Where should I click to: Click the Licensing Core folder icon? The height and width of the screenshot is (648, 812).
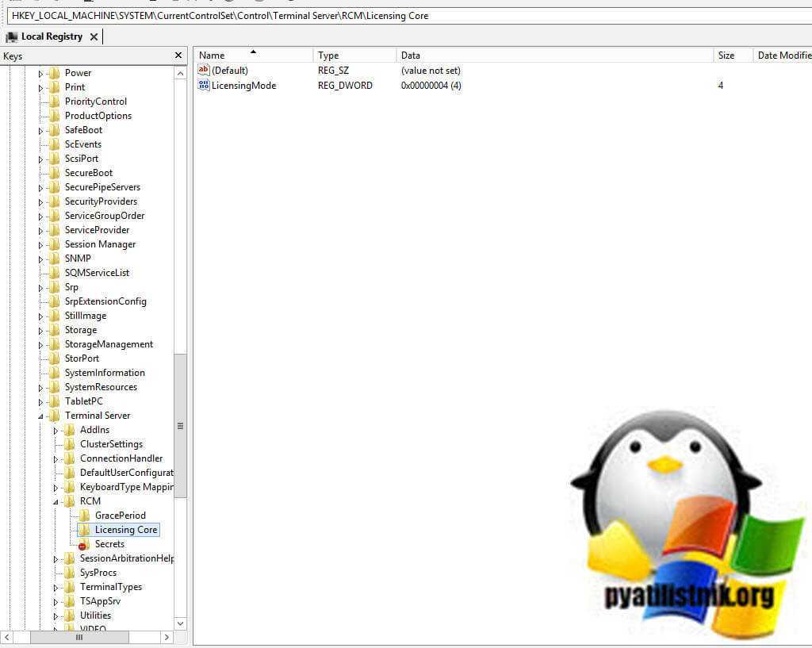click(84, 530)
